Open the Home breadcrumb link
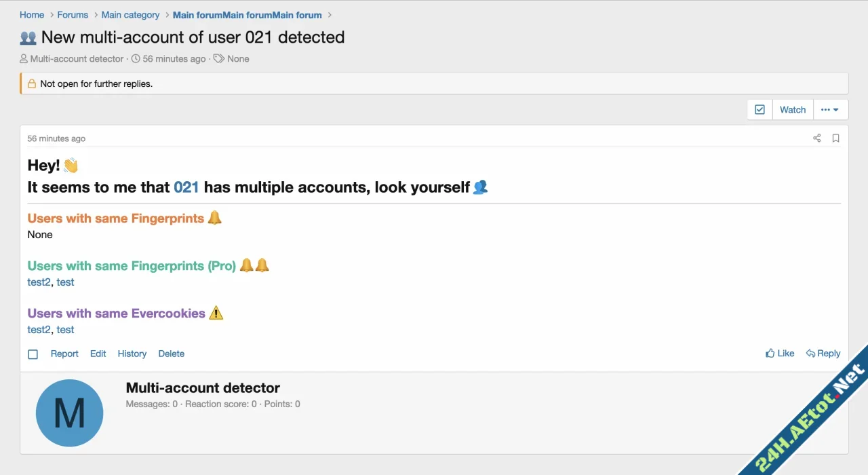Image resolution: width=868 pixels, height=475 pixels. click(x=31, y=14)
